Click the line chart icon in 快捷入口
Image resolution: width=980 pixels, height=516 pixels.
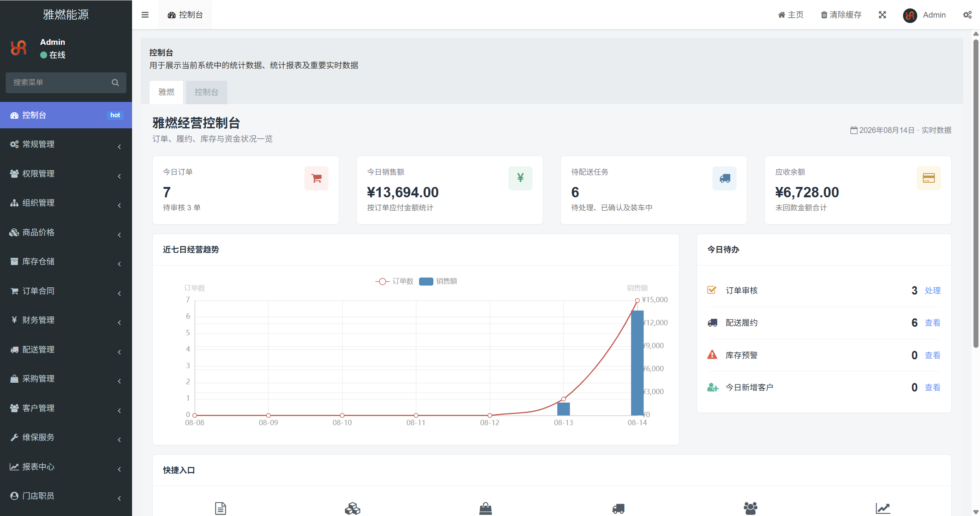[x=883, y=508]
